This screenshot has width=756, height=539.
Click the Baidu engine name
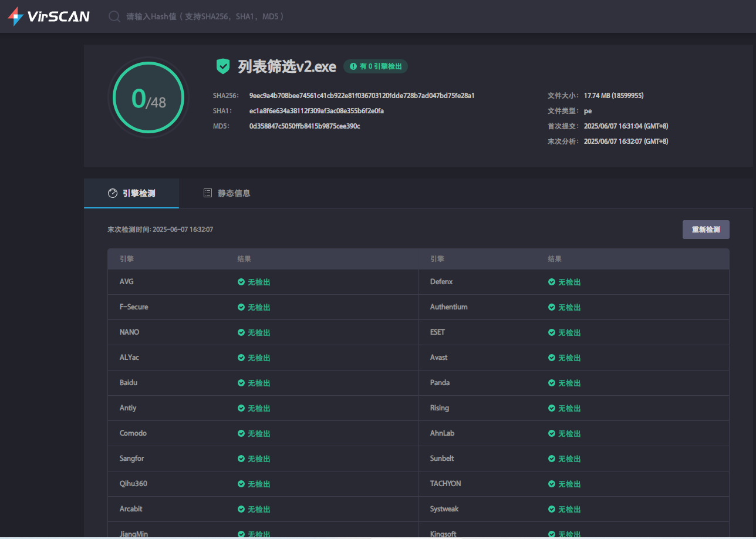(x=129, y=383)
